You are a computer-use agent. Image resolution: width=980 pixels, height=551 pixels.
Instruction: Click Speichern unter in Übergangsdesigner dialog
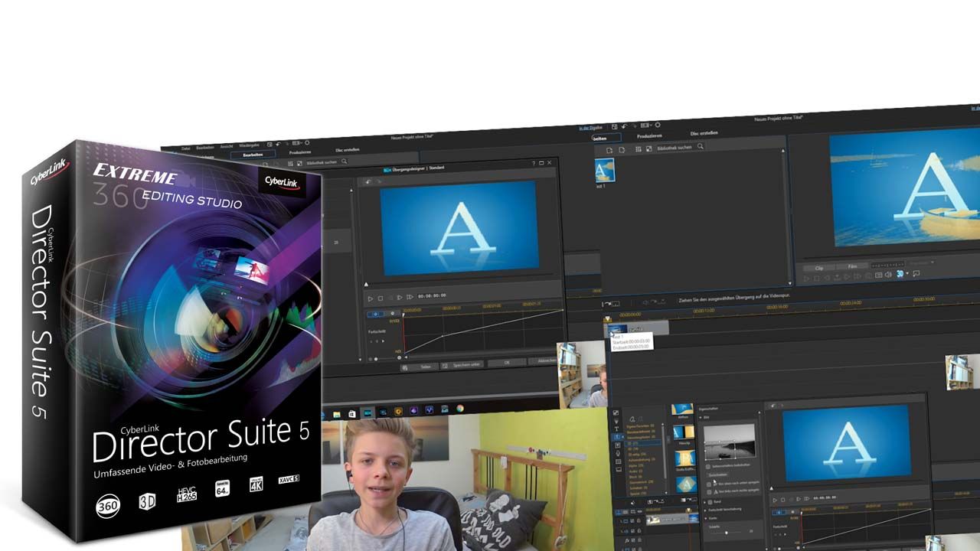pos(465,364)
